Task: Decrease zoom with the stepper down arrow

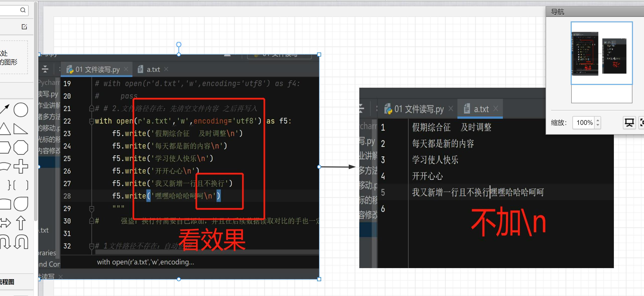Action: 598,125
